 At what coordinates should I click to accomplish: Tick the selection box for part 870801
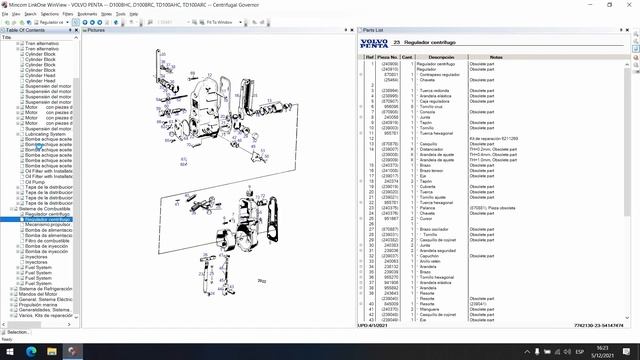[x=361, y=75]
